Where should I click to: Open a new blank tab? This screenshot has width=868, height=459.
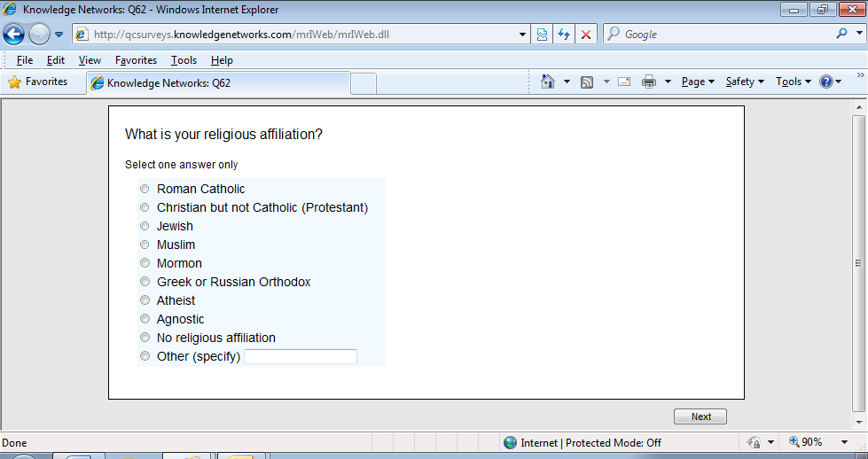pos(364,83)
